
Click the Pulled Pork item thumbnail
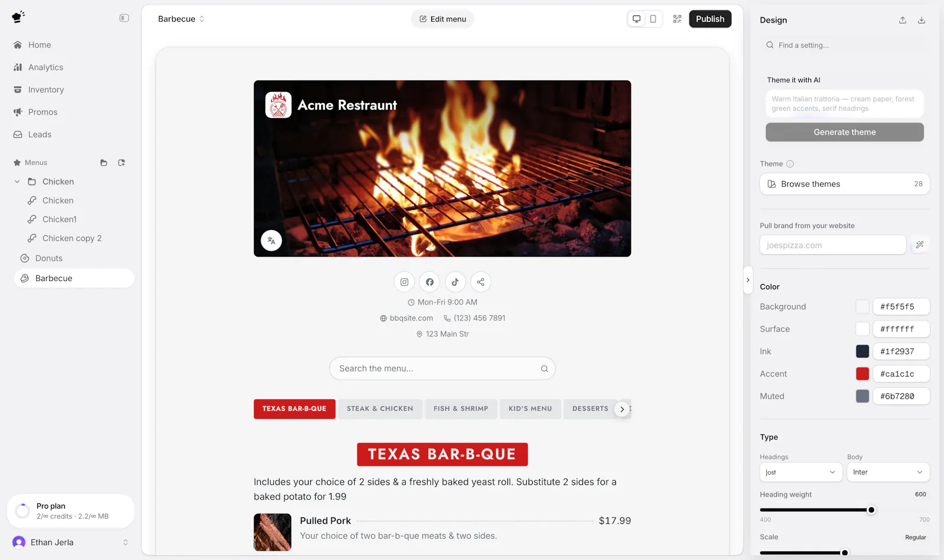273,532
